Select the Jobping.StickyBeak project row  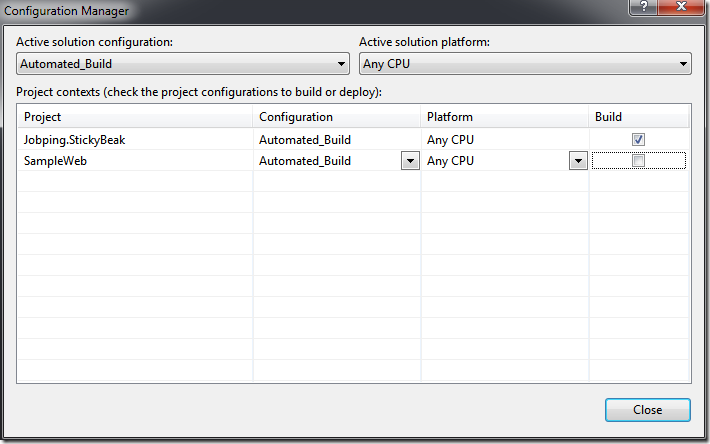click(75, 140)
